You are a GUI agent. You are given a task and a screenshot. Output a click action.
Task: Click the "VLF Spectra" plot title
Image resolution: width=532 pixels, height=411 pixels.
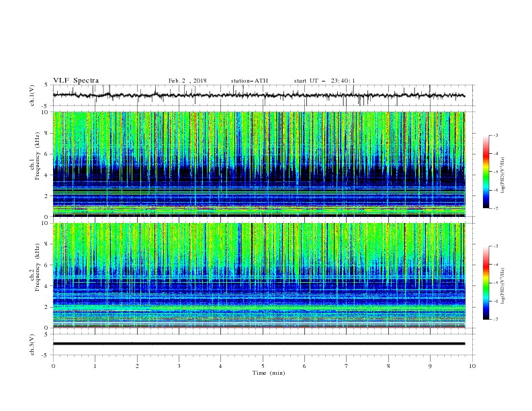point(76,81)
